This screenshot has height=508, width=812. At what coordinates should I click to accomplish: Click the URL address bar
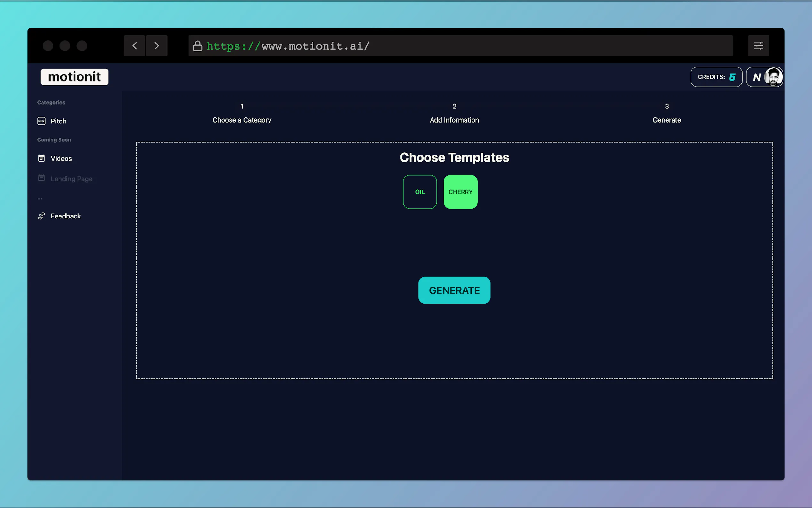point(403,46)
